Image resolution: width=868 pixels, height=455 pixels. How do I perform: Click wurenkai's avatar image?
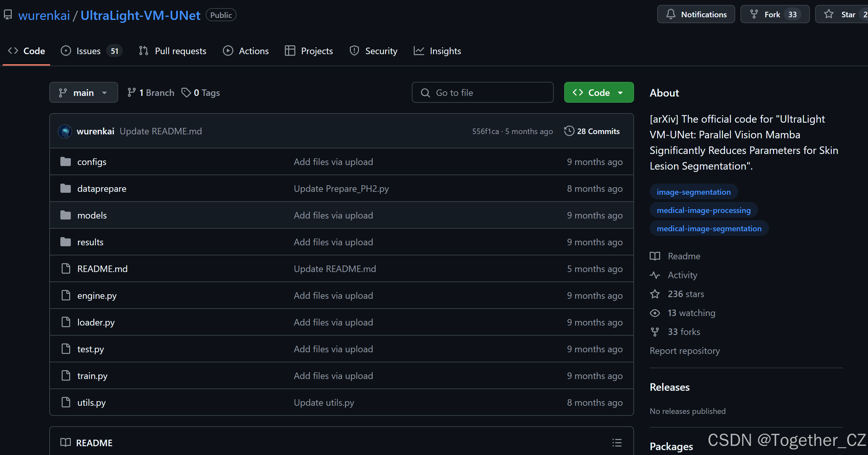pyautogui.click(x=65, y=131)
